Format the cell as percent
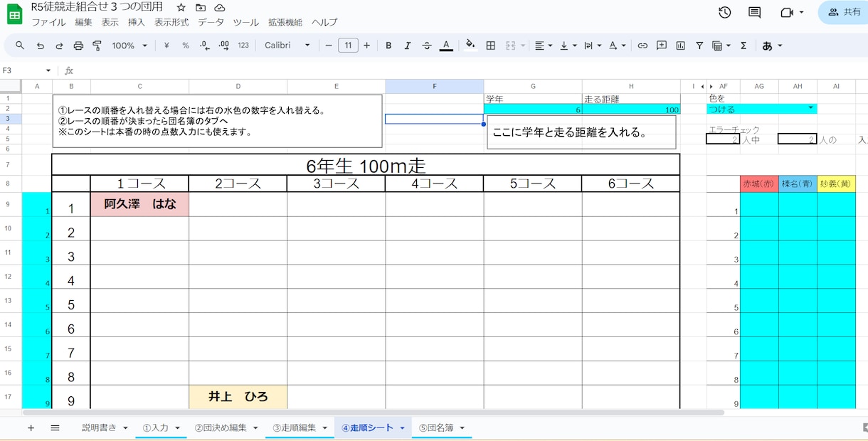Screen dimensions: 868x441 tap(186, 46)
